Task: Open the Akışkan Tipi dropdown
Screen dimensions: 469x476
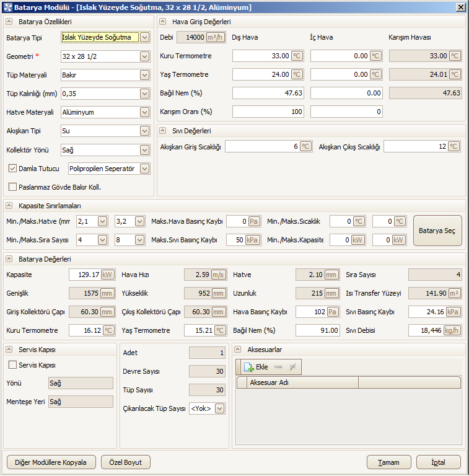Action: click(x=145, y=131)
